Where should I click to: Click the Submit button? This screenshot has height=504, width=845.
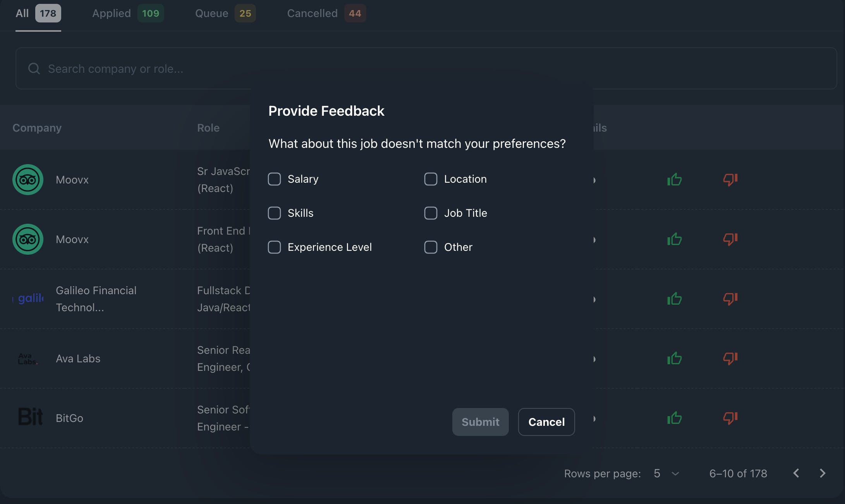click(480, 422)
